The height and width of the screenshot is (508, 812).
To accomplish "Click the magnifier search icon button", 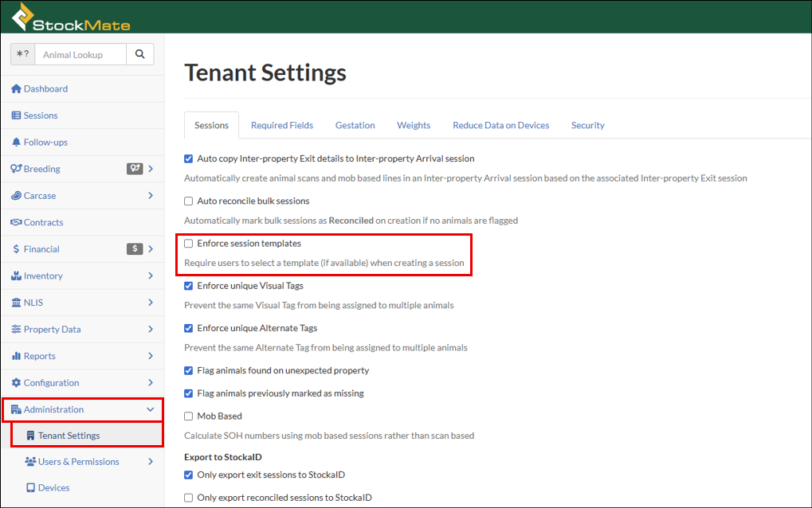I will 139,54.
